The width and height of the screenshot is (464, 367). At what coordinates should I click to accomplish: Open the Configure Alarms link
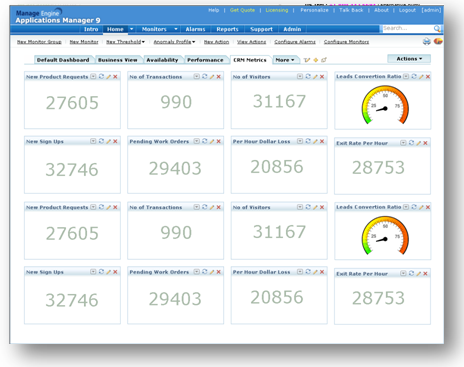pyautogui.click(x=295, y=42)
